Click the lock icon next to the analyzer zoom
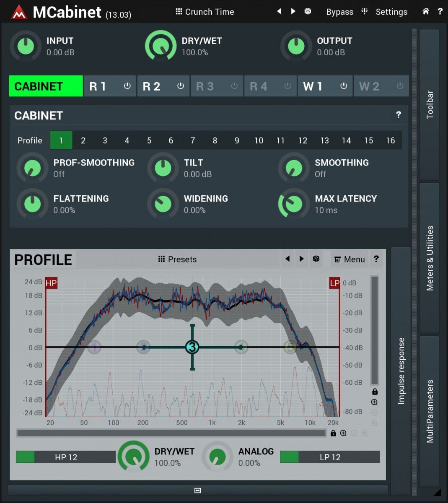Viewport: 448px width, 503px height. pos(374,392)
